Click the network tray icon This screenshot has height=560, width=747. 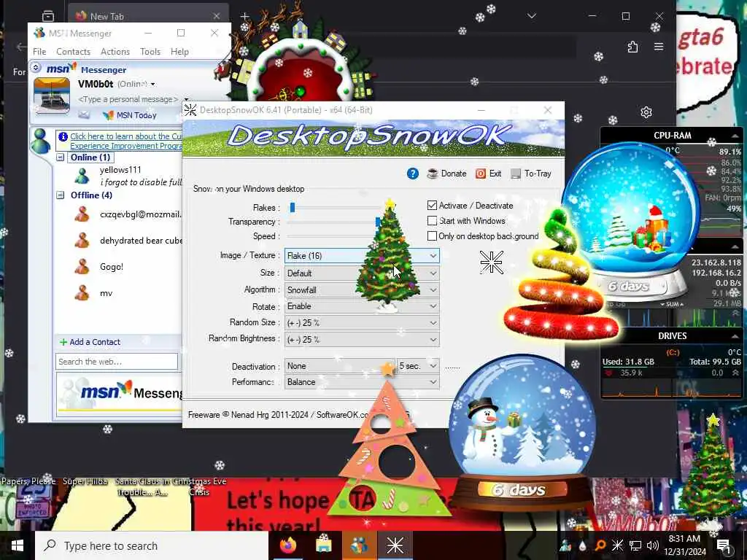click(635, 545)
